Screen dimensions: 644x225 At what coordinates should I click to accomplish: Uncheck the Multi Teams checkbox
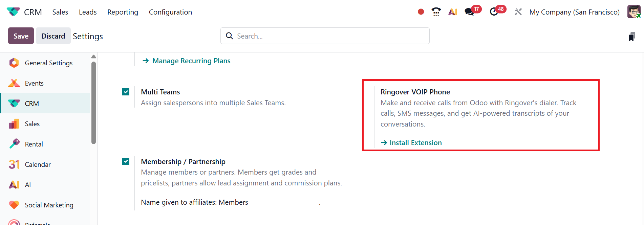coord(126,92)
